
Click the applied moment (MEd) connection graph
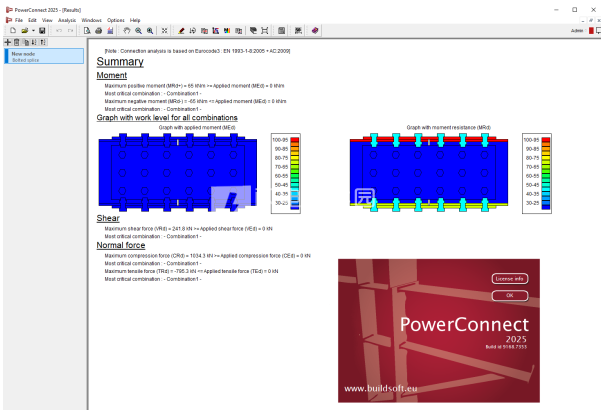pyautogui.click(x=178, y=172)
